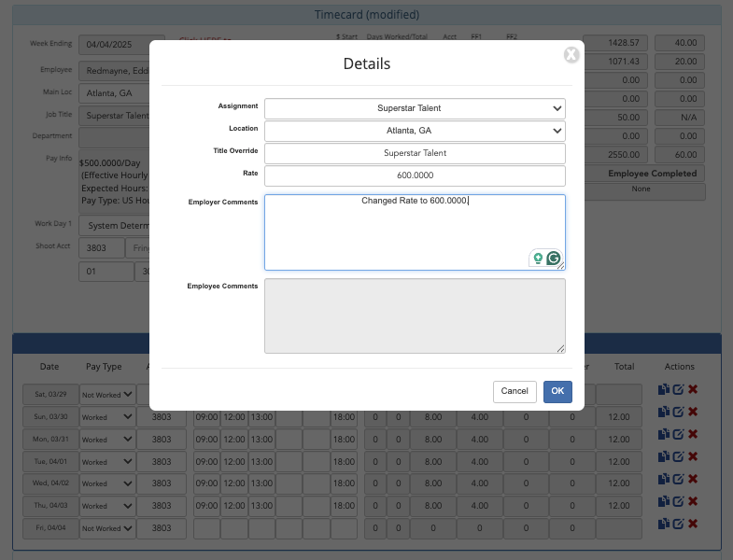733x560 pixels.
Task: Open Pay Type dropdown for Sat, 03/29
Action: [x=107, y=395]
